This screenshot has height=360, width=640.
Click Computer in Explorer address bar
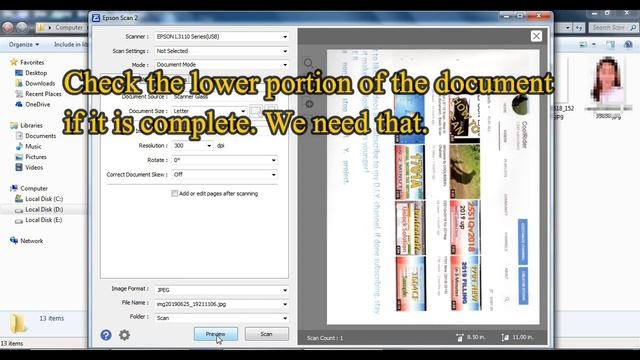(69, 27)
